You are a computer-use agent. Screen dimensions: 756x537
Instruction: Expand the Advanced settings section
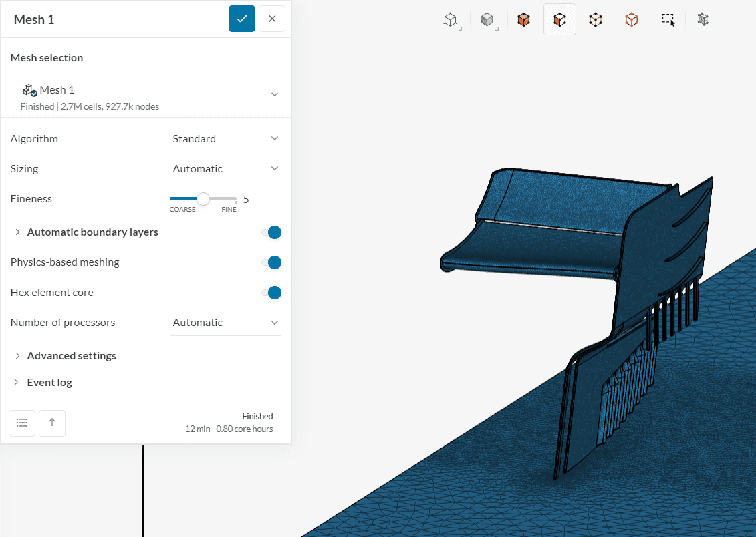point(71,356)
